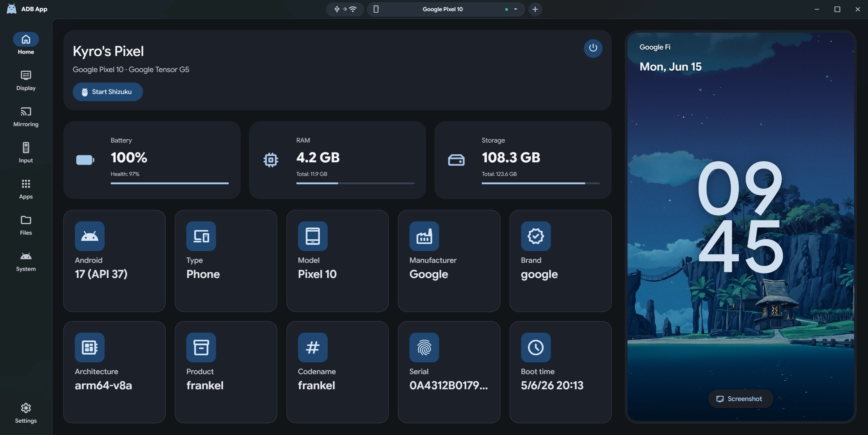
Task: Open the Files folder section
Action: point(26,225)
